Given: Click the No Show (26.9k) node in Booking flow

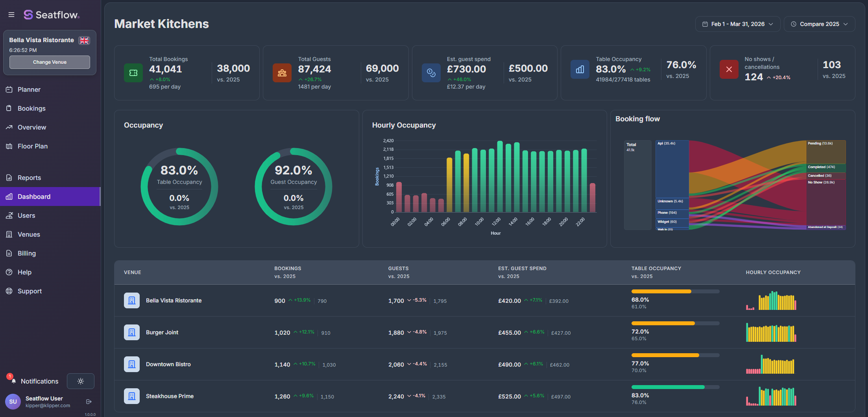Looking at the screenshot, I should pos(826,202).
